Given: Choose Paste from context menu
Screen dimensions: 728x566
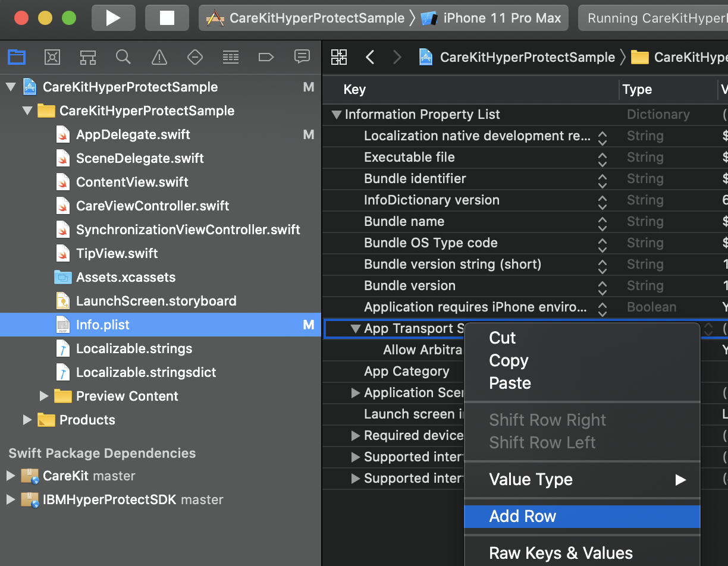Looking at the screenshot, I should coord(582,383).
